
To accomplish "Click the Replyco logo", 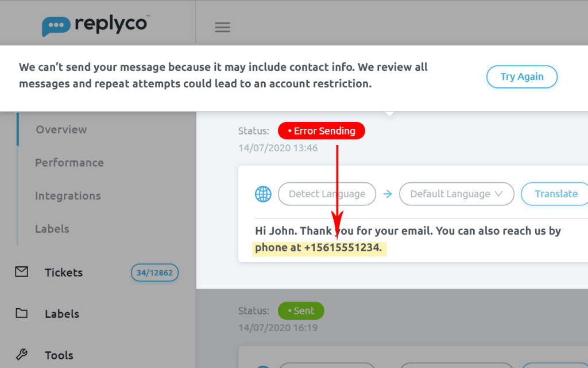I will click(95, 25).
